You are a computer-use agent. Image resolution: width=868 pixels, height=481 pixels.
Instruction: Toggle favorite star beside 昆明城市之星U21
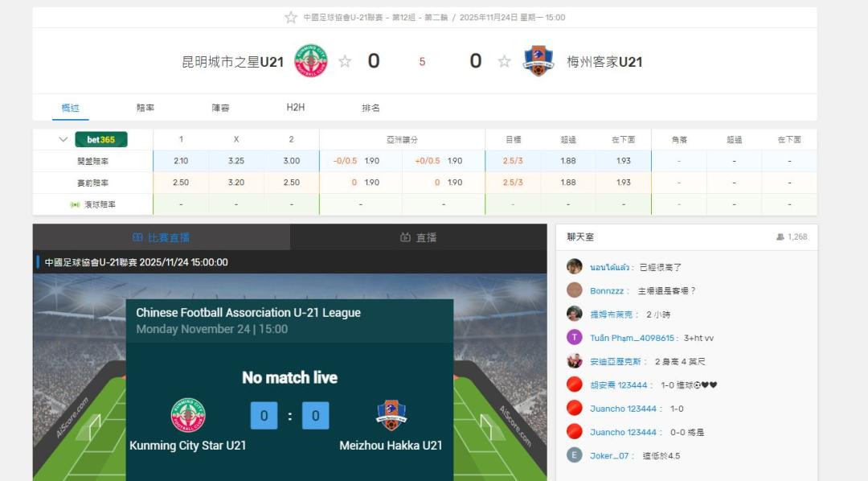click(x=345, y=61)
